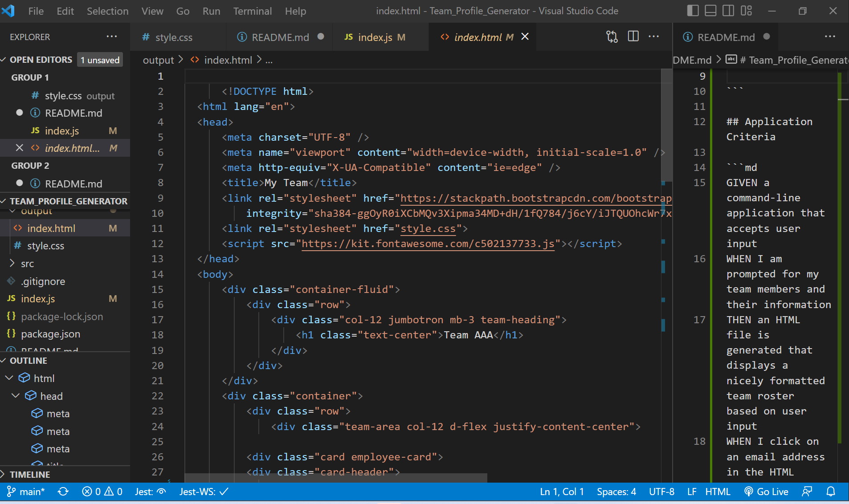The width and height of the screenshot is (849, 504).
Task: Go to line via Ln 1, Col 1
Action: click(x=562, y=492)
